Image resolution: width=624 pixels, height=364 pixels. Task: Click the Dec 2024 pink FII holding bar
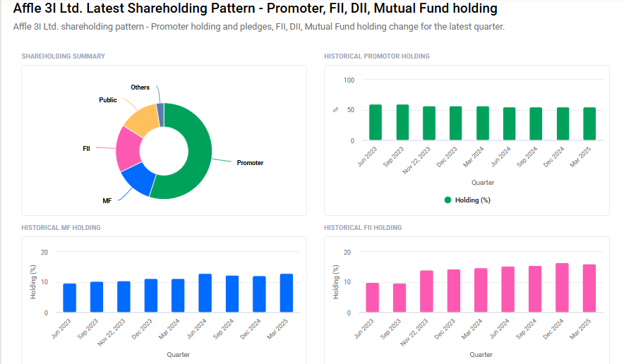562,288
